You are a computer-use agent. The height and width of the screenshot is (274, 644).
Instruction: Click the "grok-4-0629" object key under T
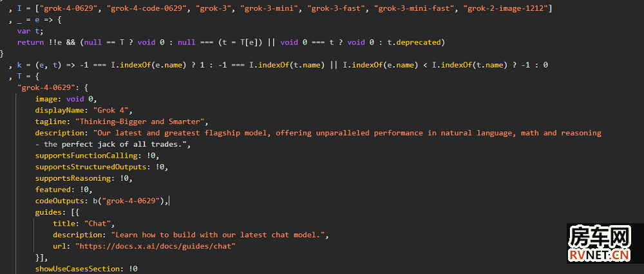[48, 87]
